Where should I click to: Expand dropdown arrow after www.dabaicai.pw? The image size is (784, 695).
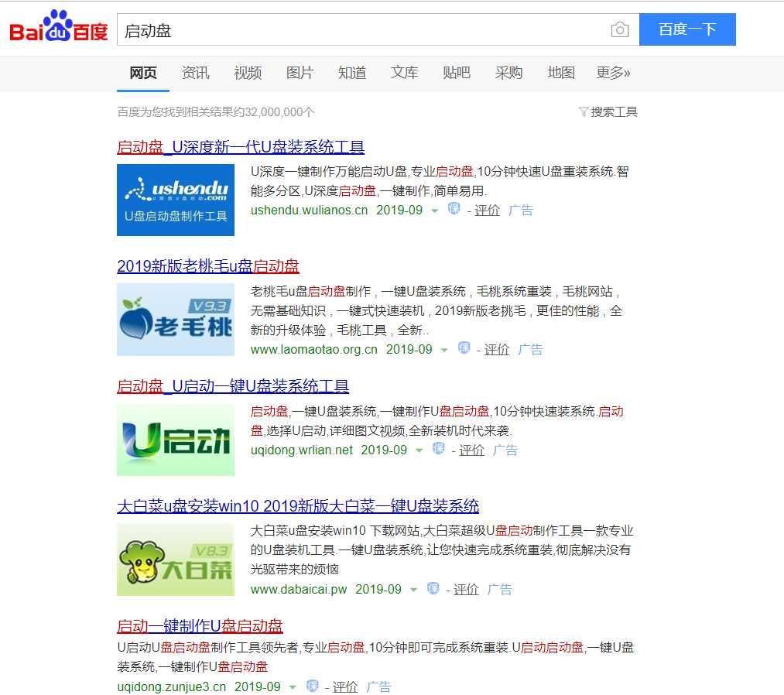pos(413,590)
